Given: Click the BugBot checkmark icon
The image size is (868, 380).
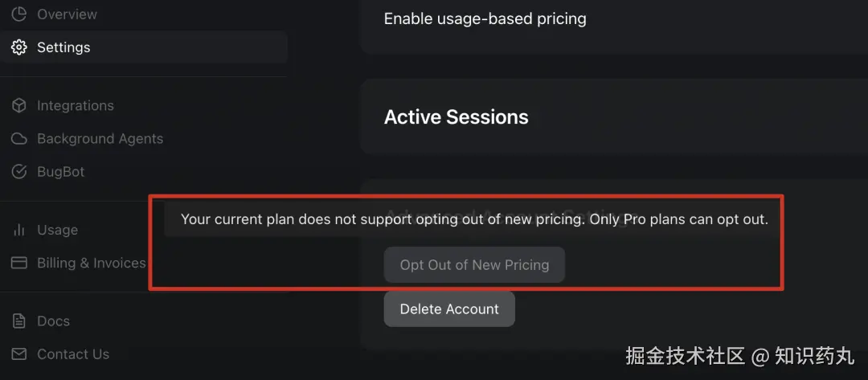Looking at the screenshot, I should 19,172.
